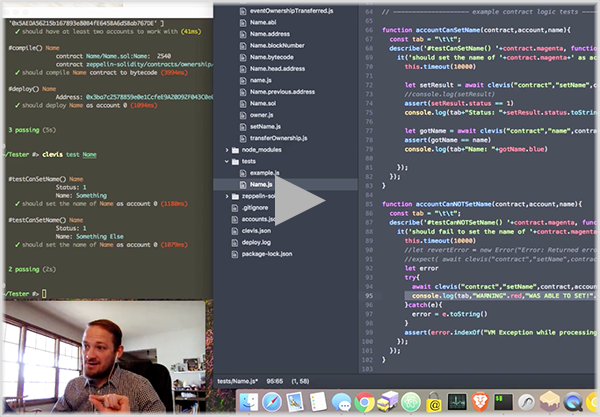Select Name.head.address in the tree
This screenshot has height=417, width=600.
277,69
